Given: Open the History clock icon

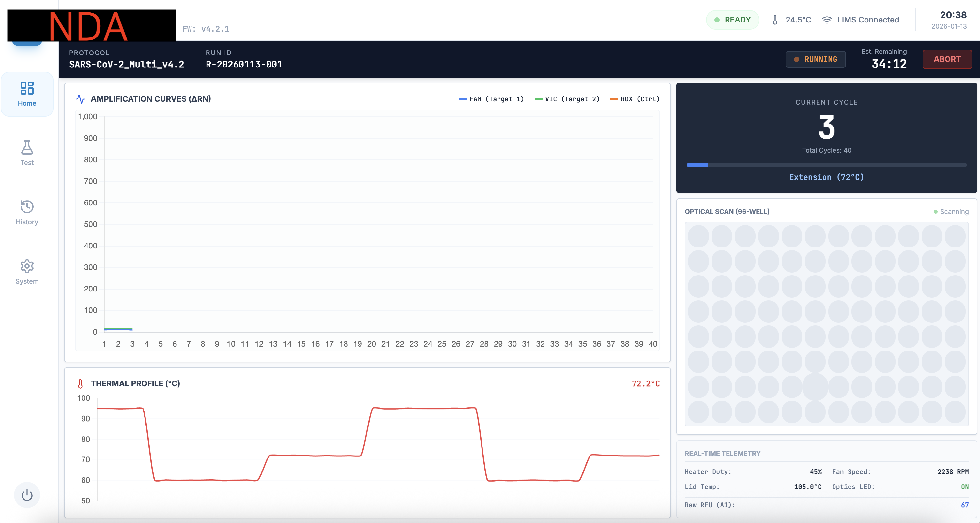Looking at the screenshot, I should 27,207.
